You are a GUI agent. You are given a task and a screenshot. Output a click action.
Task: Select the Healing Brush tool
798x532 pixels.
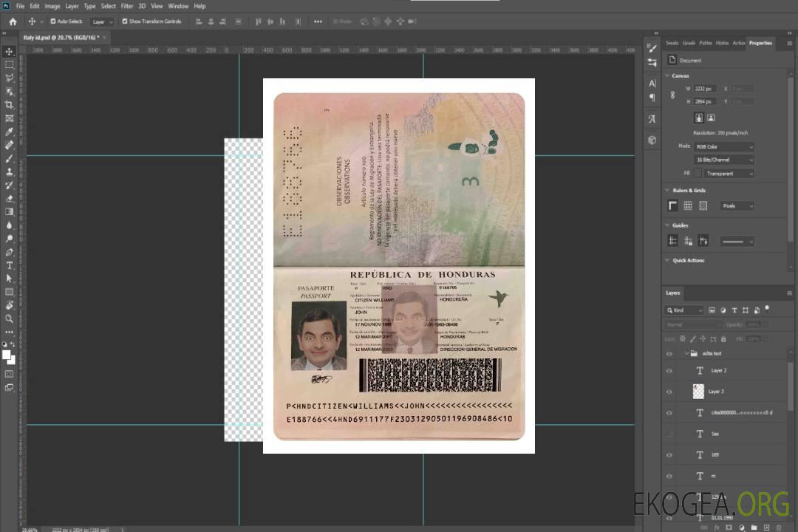point(9,145)
